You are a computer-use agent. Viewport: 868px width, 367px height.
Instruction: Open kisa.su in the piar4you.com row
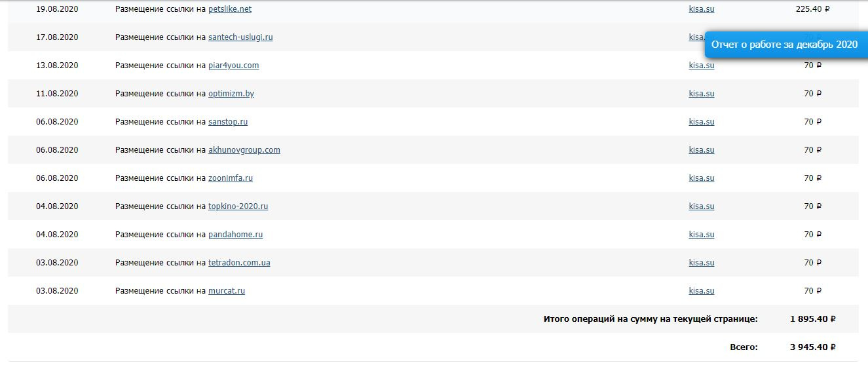pyautogui.click(x=702, y=66)
